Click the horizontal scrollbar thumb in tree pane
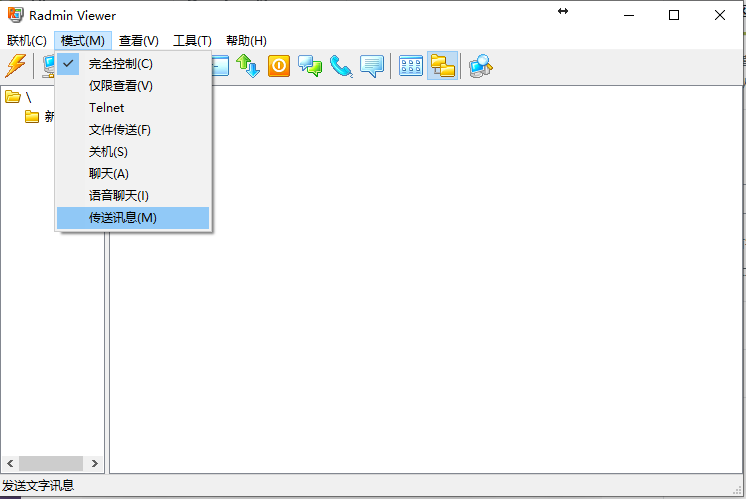The image size is (746, 499). [51, 463]
